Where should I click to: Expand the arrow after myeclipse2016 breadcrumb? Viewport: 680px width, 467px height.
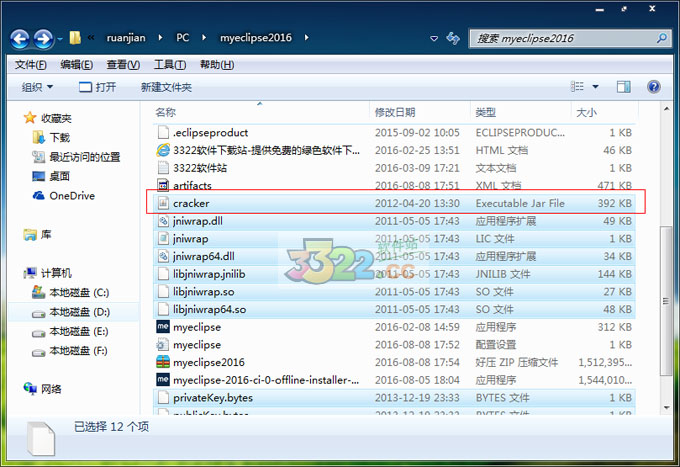click(307, 38)
